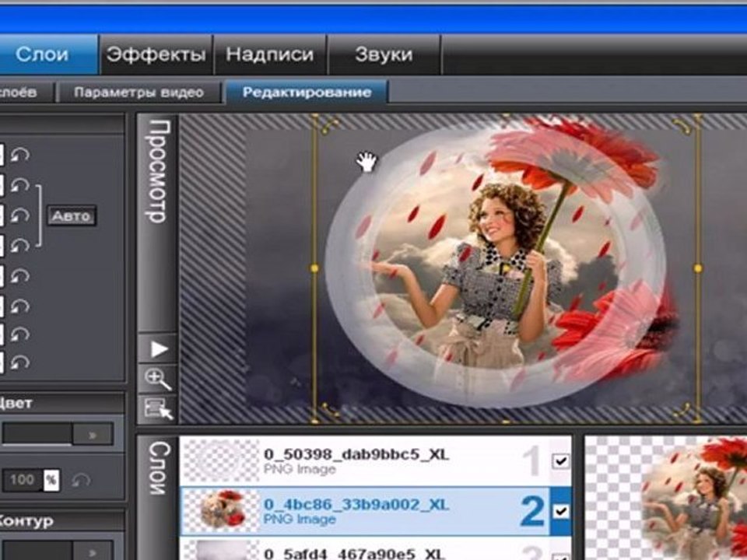Select the Звуки tab
This screenshot has width=747, height=560.
pos(384,54)
